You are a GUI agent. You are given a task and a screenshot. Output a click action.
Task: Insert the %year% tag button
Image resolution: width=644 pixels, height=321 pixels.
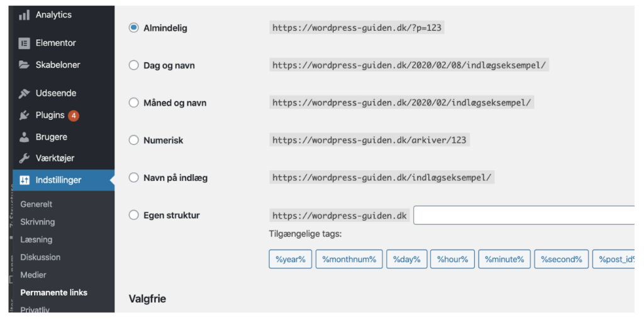(x=291, y=259)
